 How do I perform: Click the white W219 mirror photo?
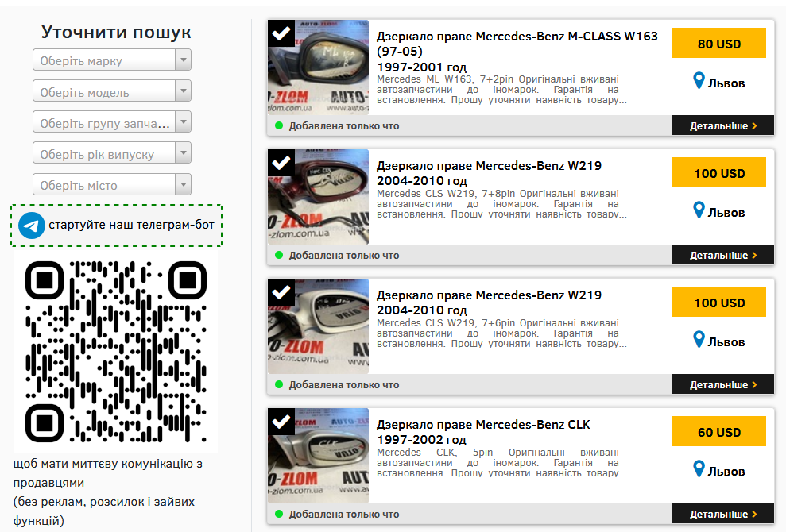coord(319,326)
